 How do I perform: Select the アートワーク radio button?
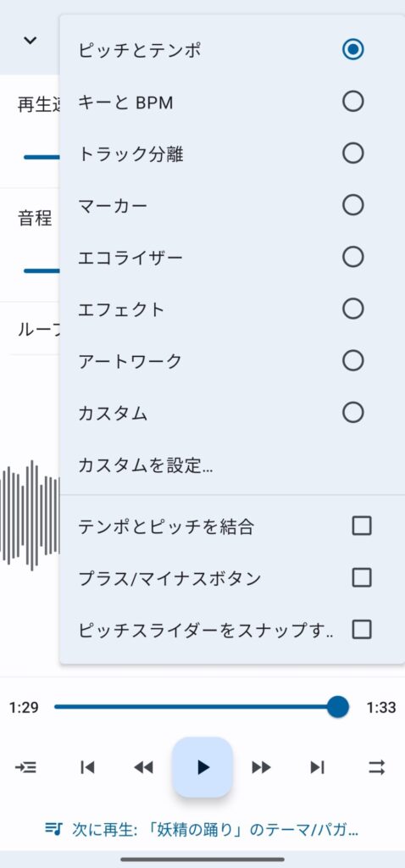352,361
